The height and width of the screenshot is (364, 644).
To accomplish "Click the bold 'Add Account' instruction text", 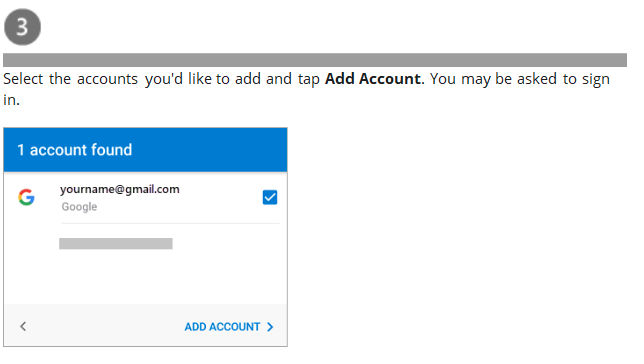I will point(373,79).
